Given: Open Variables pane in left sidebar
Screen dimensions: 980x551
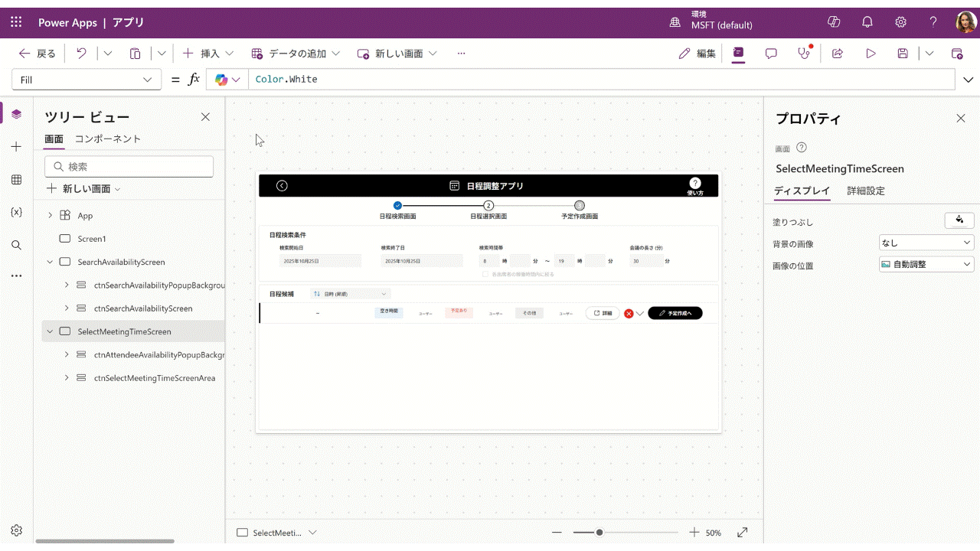Looking at the screenshot, I should coord(16,212).
